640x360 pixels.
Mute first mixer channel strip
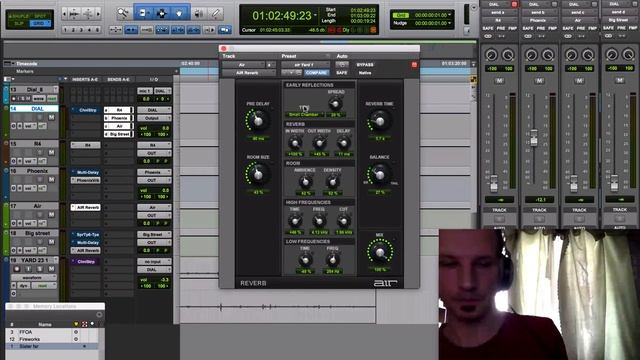point(499,81)
